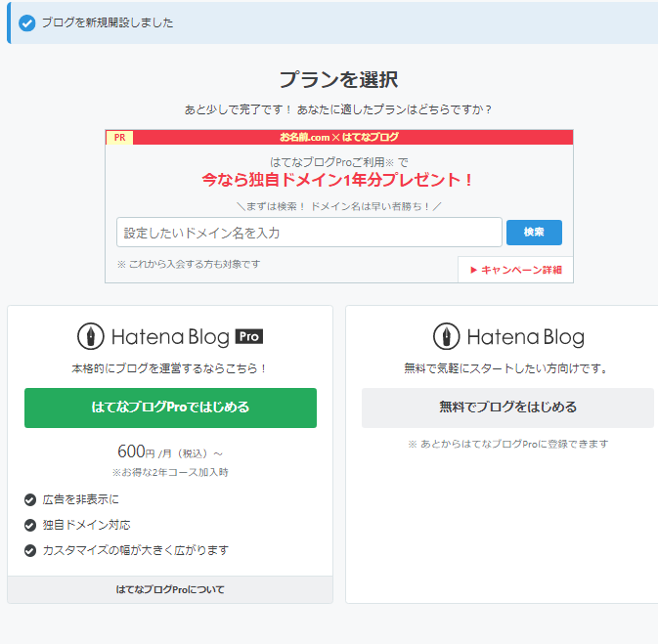This screenshot has width=658, height=644.
Task: Click the free Hatena Blog pen logo
Action: click(447, 336)
